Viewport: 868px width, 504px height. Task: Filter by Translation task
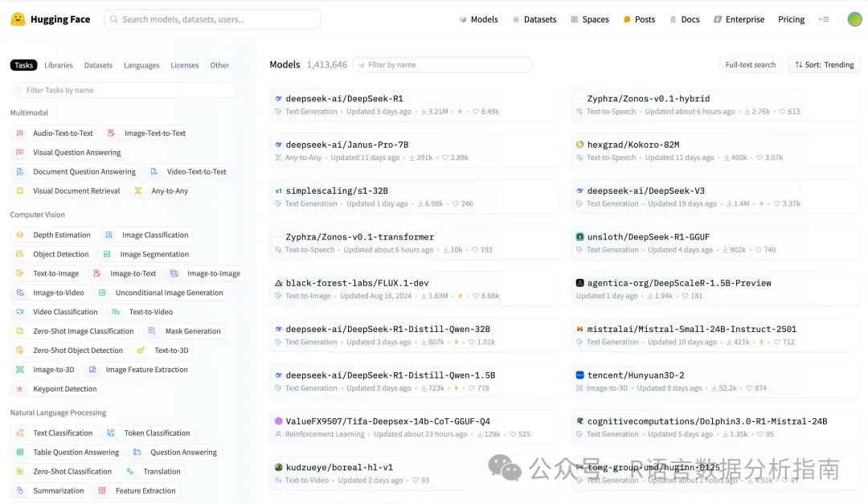tap(153, 471)
